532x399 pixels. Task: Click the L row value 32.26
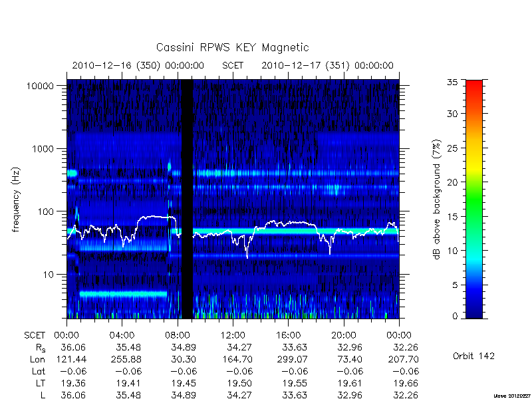pyautogui.click(x=406, y=395)
